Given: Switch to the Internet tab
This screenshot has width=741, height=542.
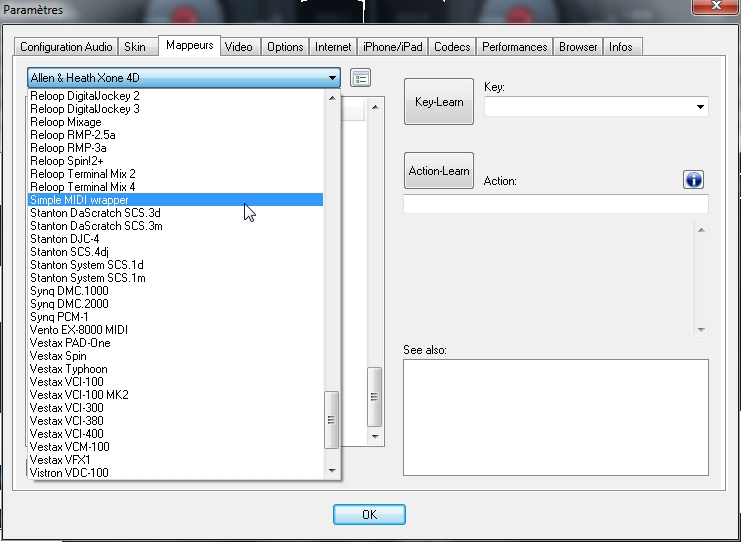Looking at the screenshot, I should (x=333, y=47).
